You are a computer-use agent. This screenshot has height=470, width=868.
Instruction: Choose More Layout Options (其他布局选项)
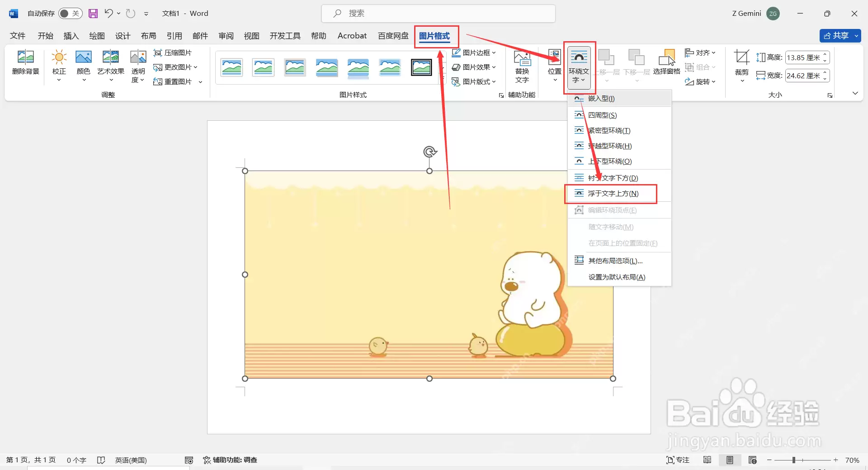619,261
